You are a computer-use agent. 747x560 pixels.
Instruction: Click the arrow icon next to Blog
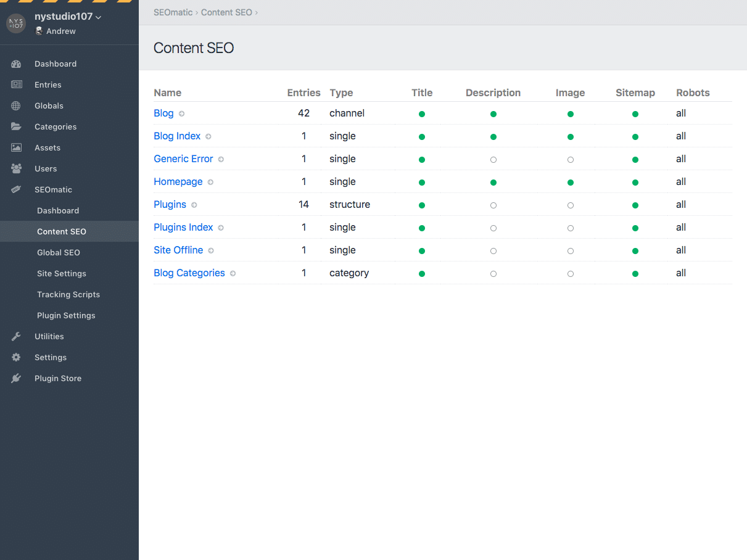(181, 114)
